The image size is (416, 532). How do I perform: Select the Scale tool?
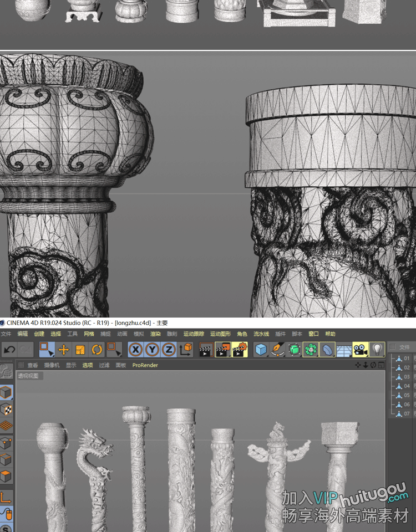click(x=80, y=350)
